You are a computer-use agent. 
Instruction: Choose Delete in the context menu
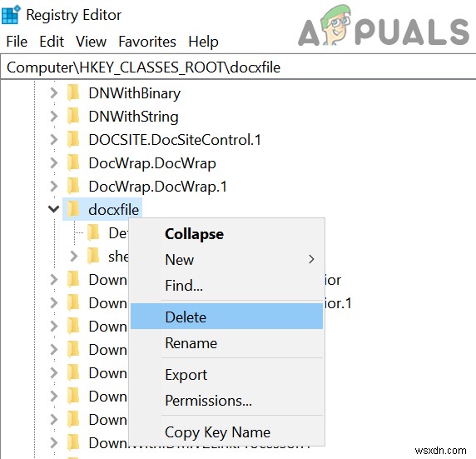point(227,317)
